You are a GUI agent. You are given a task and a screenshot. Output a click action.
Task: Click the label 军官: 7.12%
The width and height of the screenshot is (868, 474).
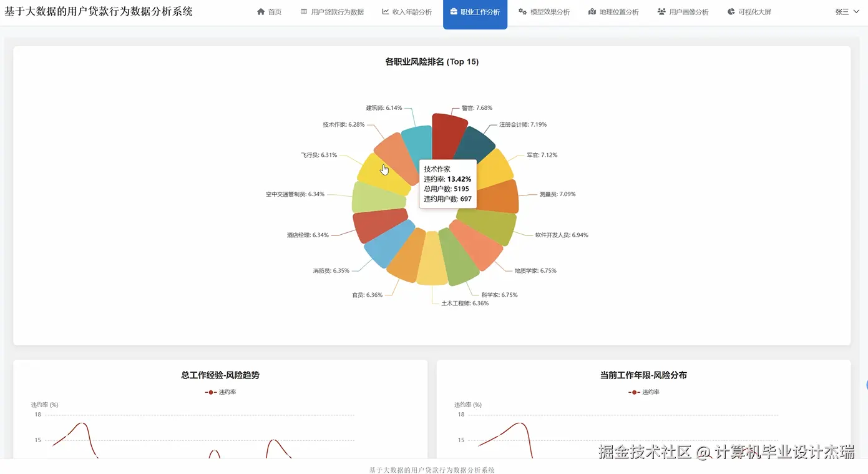[x=542, y=155]
